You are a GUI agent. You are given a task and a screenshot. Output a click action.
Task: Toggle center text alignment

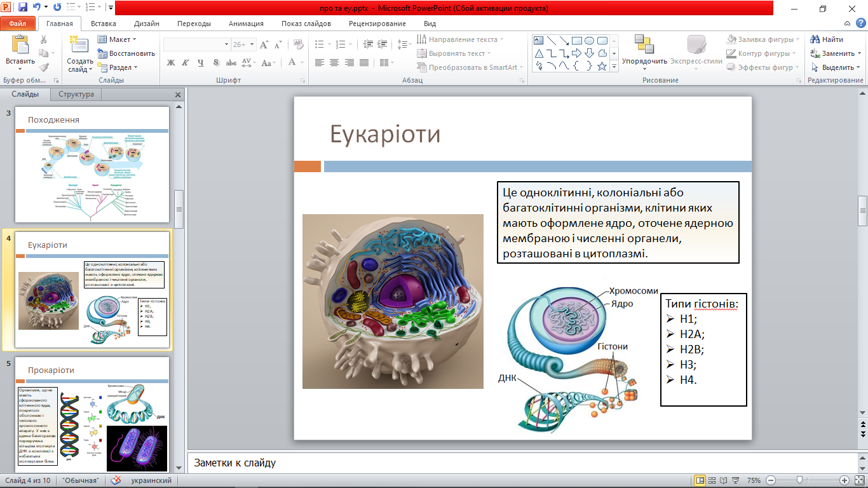coord(334,62)
